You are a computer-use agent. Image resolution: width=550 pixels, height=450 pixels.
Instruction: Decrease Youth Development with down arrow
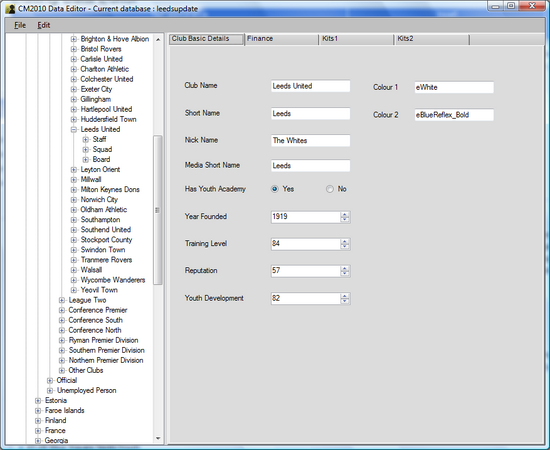[x=345, y=301]
